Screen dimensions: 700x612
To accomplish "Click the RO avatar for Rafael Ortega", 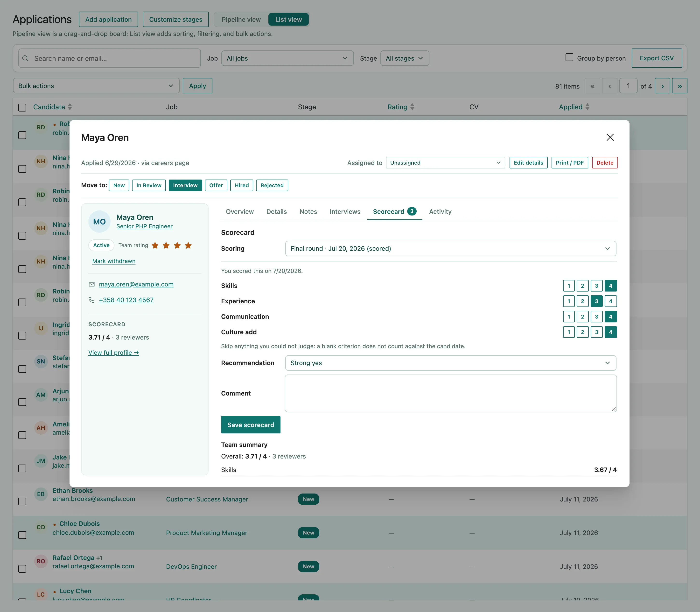I will click(41, 561).
